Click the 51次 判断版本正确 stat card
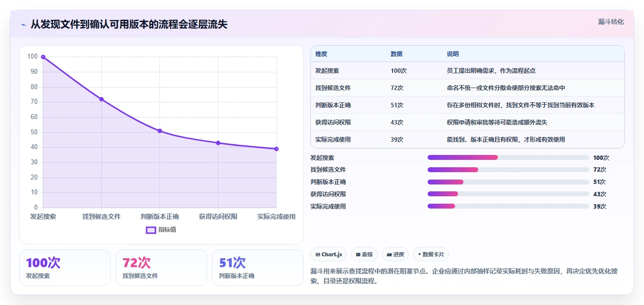This screenshot has height=305, width=644. 258,268
